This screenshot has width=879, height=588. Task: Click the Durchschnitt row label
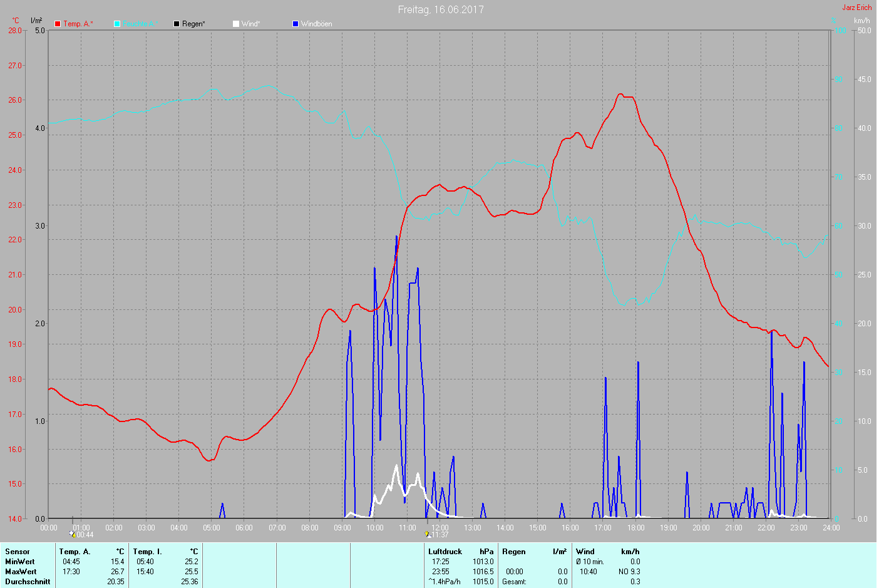28,582
